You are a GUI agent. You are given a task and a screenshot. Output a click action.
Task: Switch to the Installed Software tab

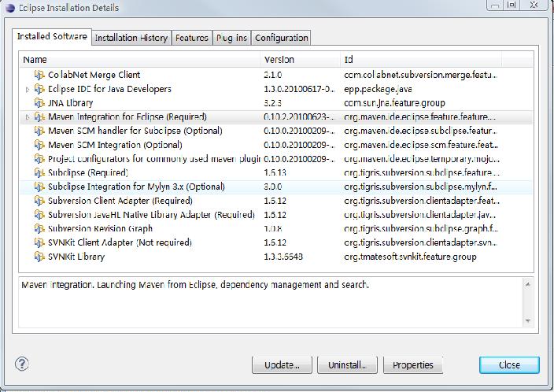(52, 36)
